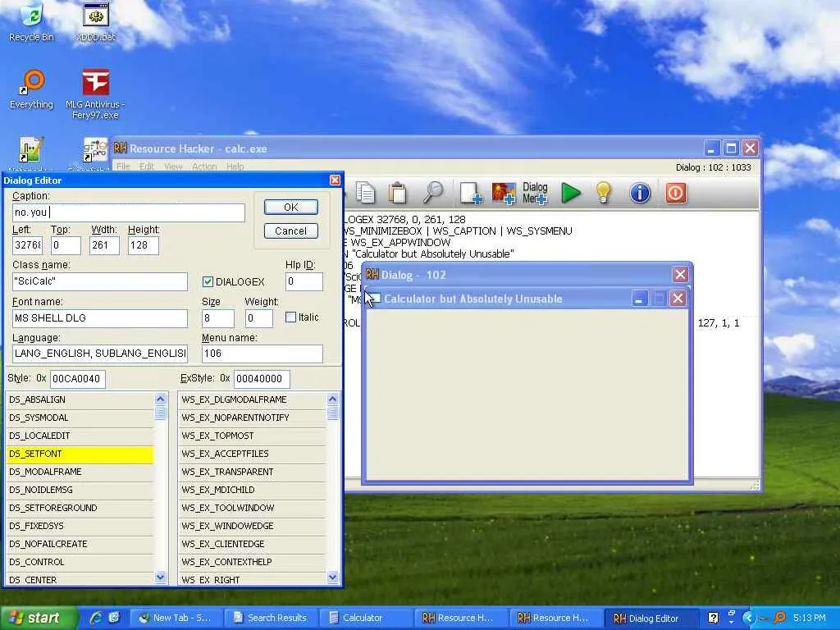Click the Style hex value field

click(78, 379)
